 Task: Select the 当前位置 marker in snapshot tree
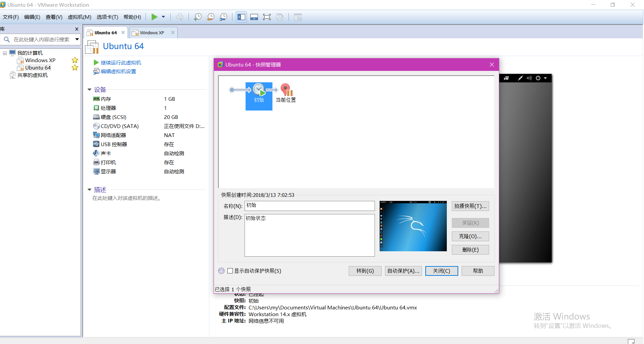coord(286,93)
